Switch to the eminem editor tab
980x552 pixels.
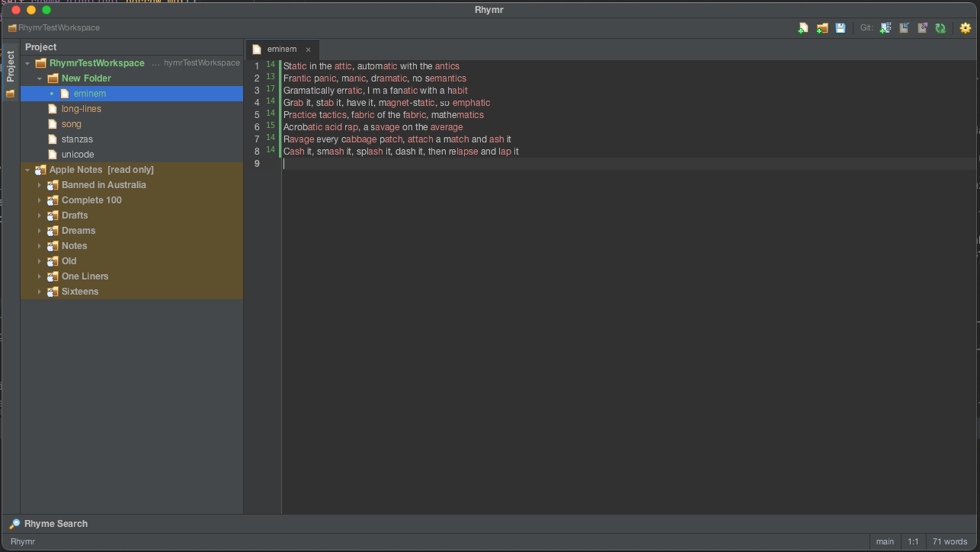(282, 49)
